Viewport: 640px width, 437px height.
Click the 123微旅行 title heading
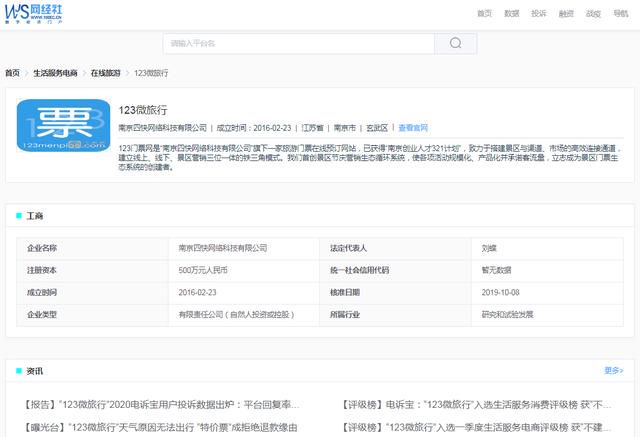pyautogui.click(x=143, y=110)
